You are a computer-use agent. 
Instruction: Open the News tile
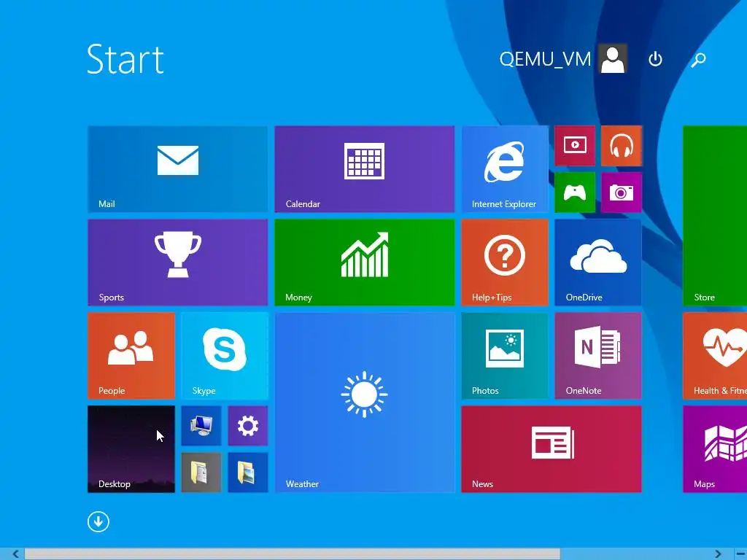click(x=551, y=449)
